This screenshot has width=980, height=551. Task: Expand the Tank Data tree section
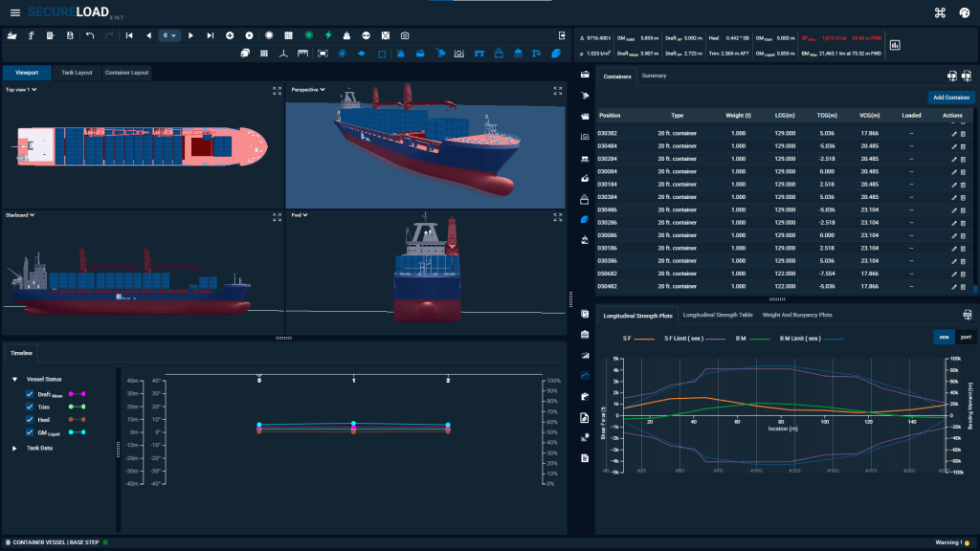[x=14, y=448]
